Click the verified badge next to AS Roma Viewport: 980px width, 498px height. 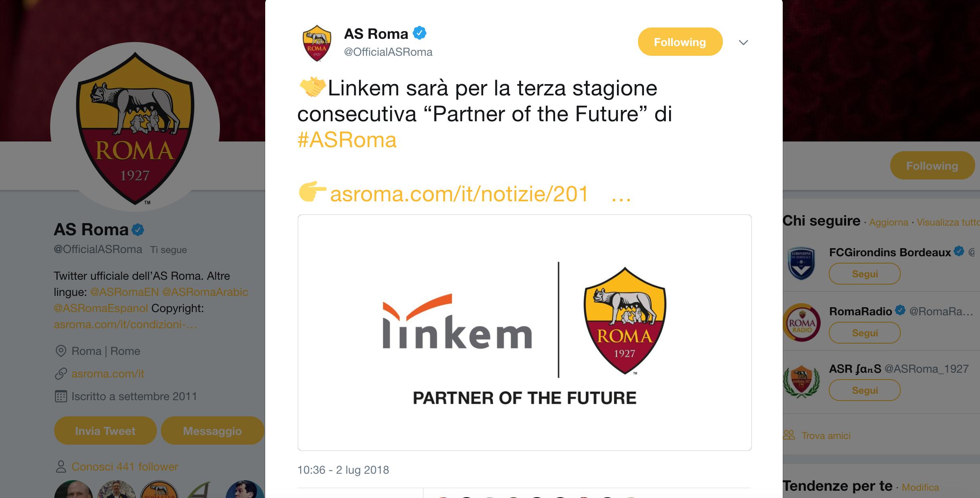420,33
